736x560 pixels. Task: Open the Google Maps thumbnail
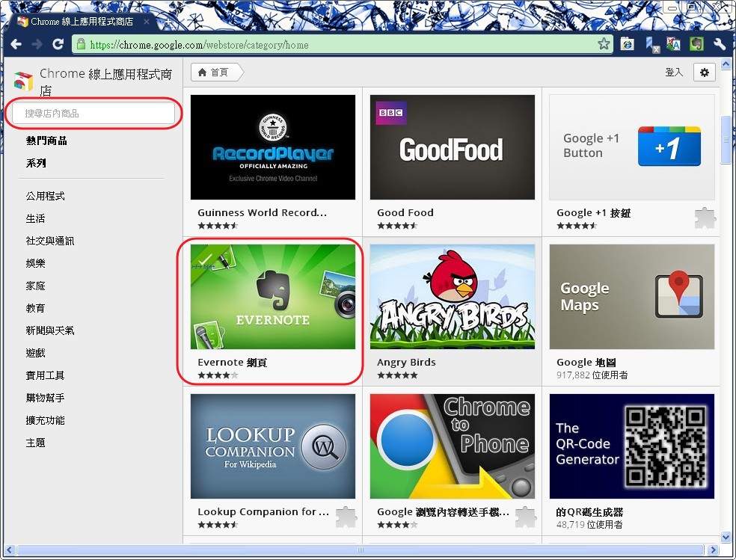(x=632, y=296)
